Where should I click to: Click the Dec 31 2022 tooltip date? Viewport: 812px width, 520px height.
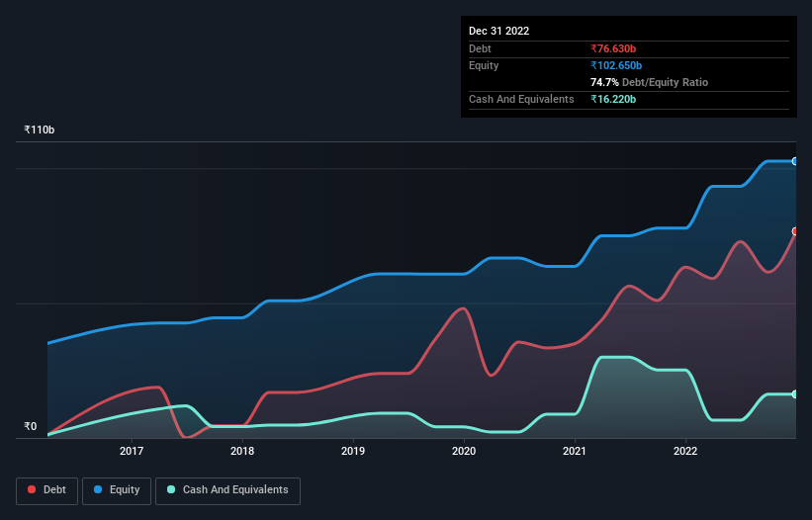[499, 31]
